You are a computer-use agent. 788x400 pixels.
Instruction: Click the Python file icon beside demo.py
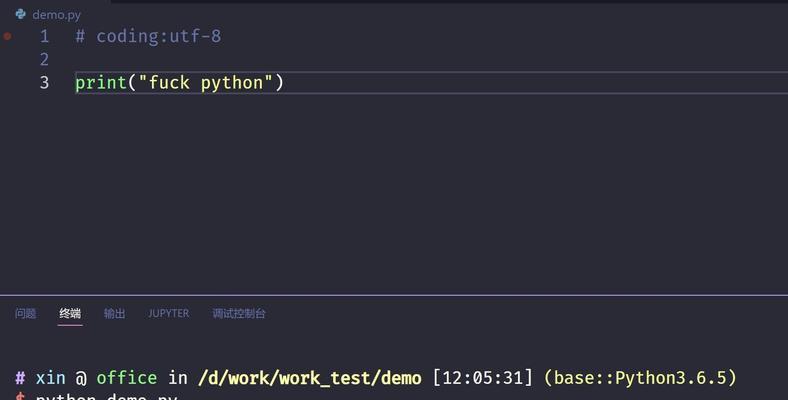coord(21,14)
